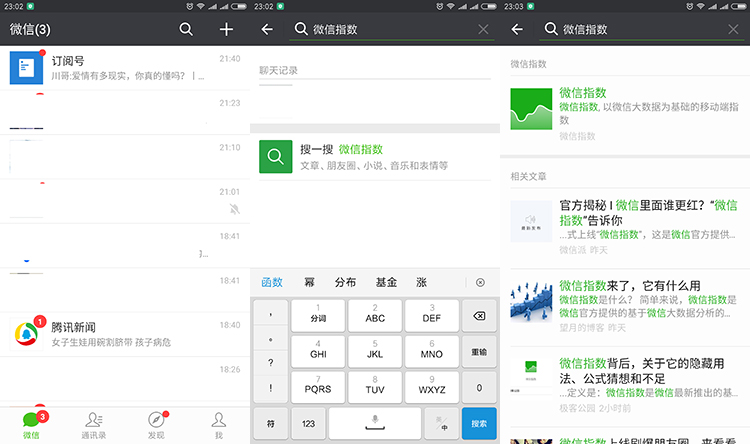Tap the microphone space bar key
Image resolution: width=750 pixels, height=444 pixels.
click(x=375, y=423)
